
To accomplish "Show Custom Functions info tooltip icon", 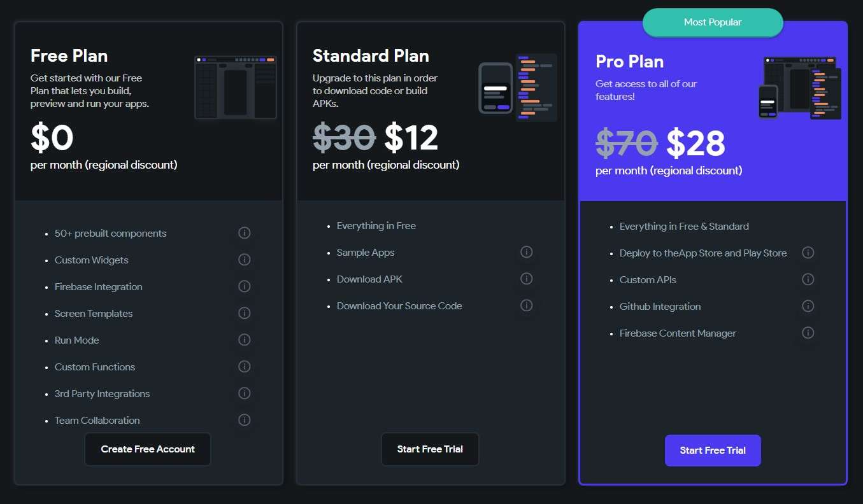I will click(x=244, y=367).
